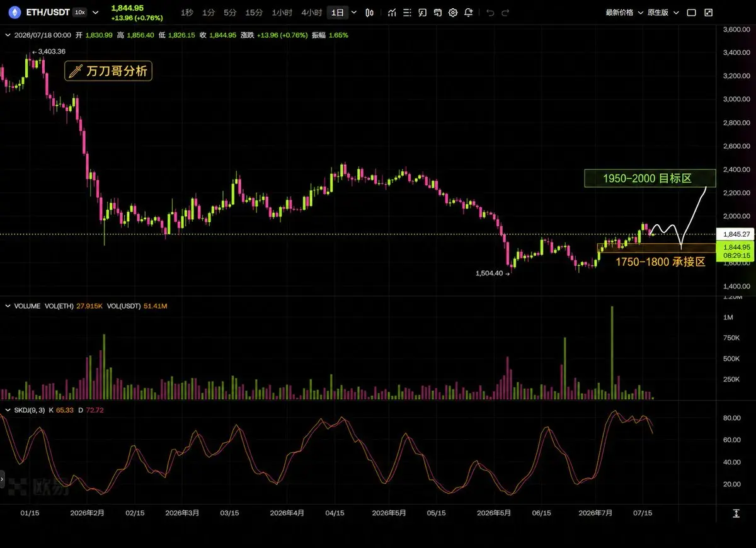Click the 07/15 date axis label
Image resolution: width=756 pixels, height=548 pixels.
coord(643,513)
